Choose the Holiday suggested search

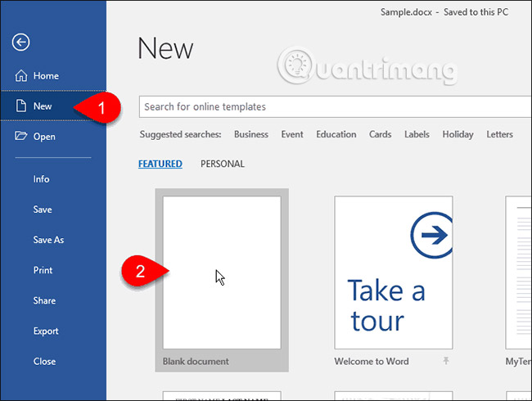458,135
